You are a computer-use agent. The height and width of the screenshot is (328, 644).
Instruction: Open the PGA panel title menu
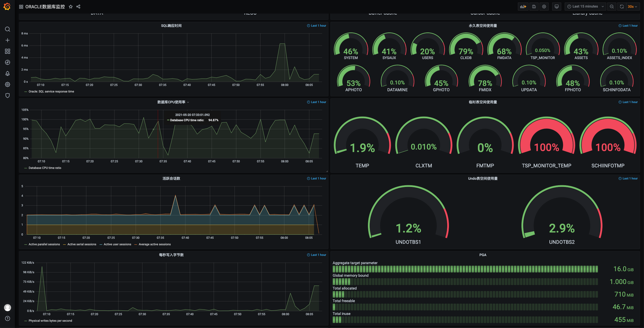[482, 255]
